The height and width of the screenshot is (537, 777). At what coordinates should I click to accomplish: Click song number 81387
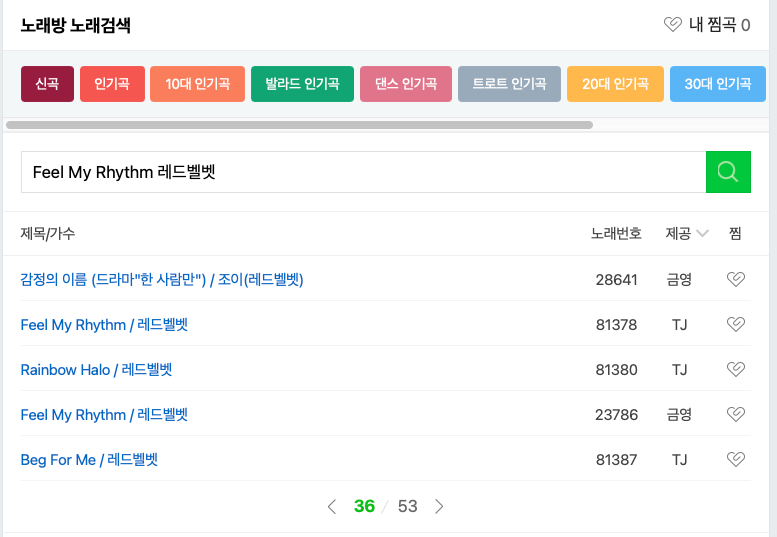click(616, 460)
